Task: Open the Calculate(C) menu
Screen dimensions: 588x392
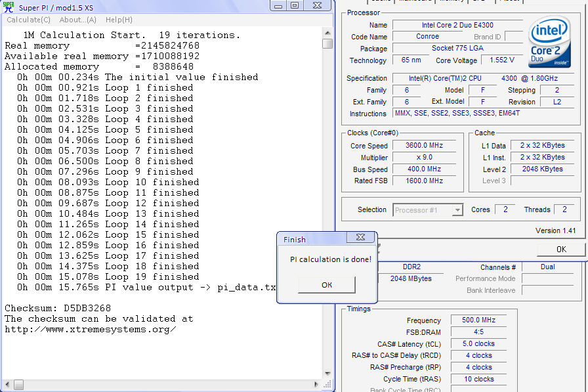Action: tap(28, 20)
